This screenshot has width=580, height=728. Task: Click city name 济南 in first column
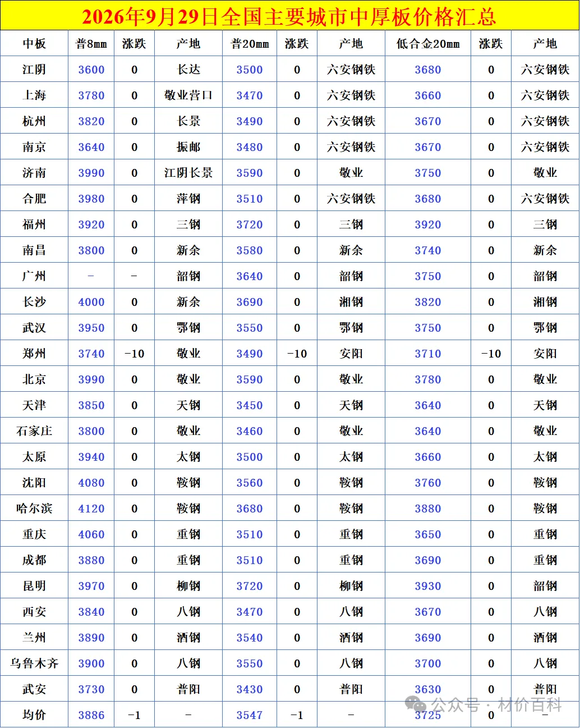(34, 173)
